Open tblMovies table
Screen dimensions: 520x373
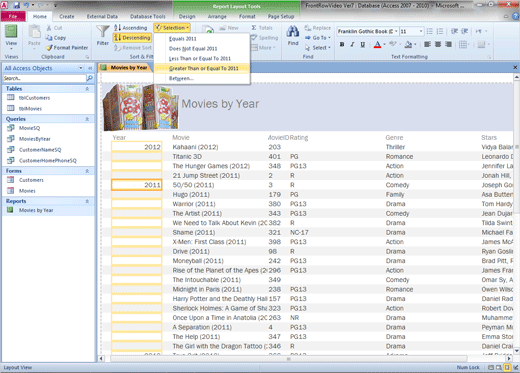[x=30, y=108]
